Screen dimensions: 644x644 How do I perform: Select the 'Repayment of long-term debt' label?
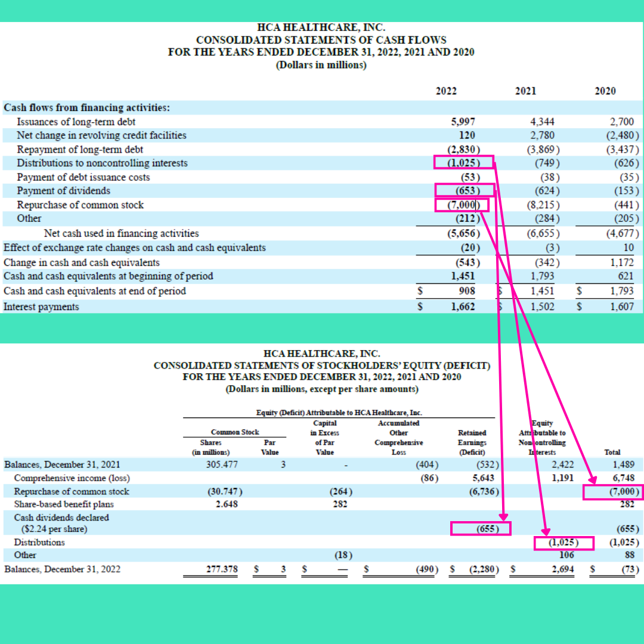click(x=80, y=150)
